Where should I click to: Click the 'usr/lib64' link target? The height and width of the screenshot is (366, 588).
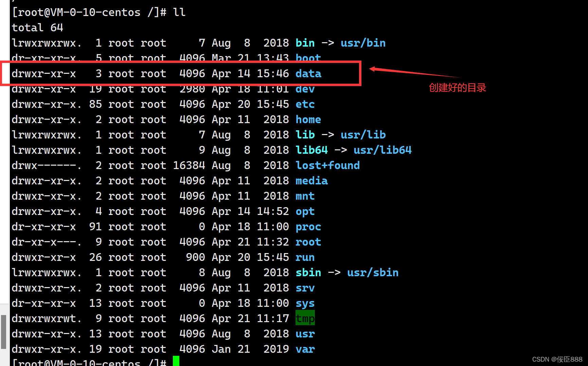coord(382,150)
